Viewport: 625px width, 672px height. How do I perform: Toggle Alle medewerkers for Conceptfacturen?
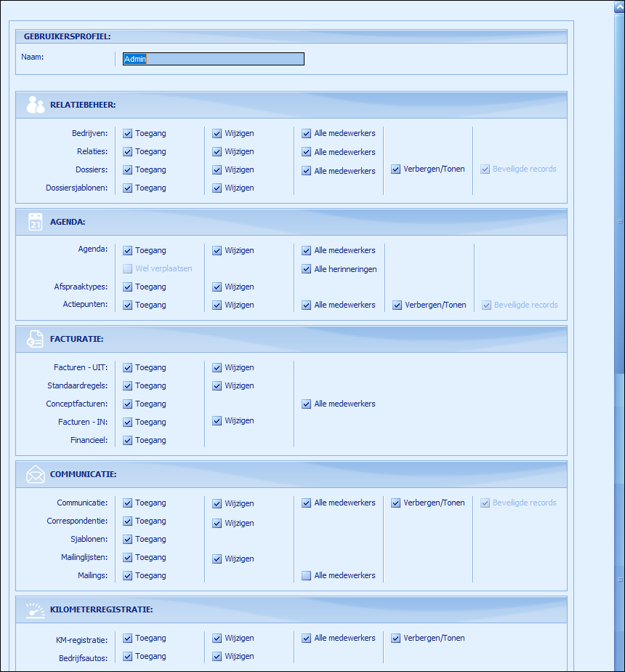tap(307, 404)
